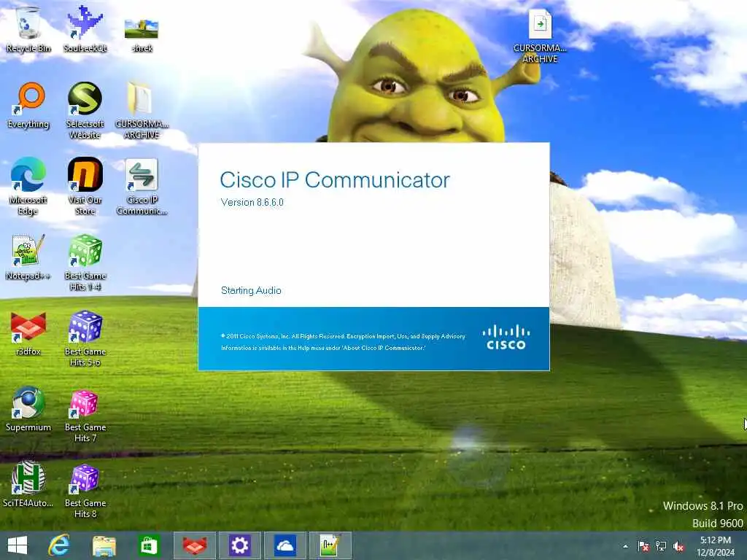The width and height of the screenshot is (747, 560).
Task: Click the Version 8.6.6.0 text
Action: (x=252, y=203)
